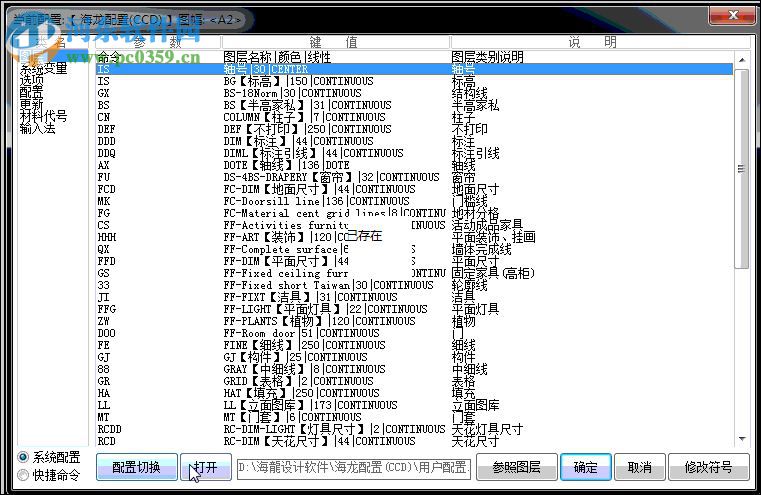
Task: Select the GX BS-18Norm row
Action: [x=414, y=93]
